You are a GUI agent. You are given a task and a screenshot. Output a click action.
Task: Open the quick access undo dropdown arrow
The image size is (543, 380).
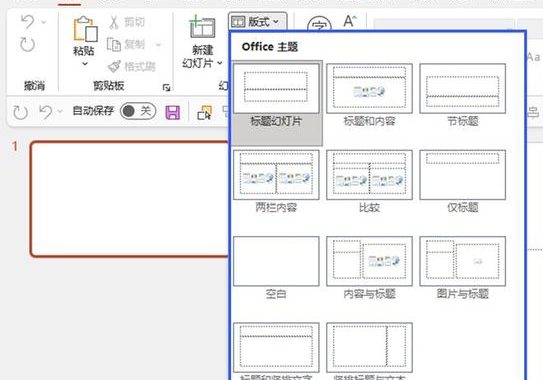click(x=60, y=112)
